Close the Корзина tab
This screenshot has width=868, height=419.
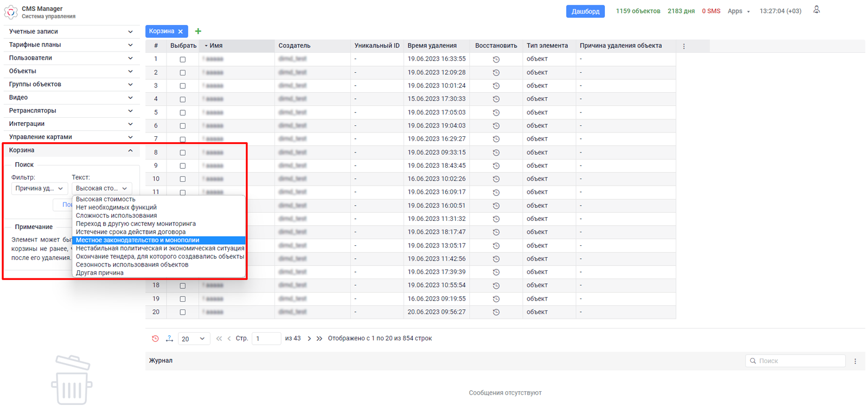(x=181, y=31)
